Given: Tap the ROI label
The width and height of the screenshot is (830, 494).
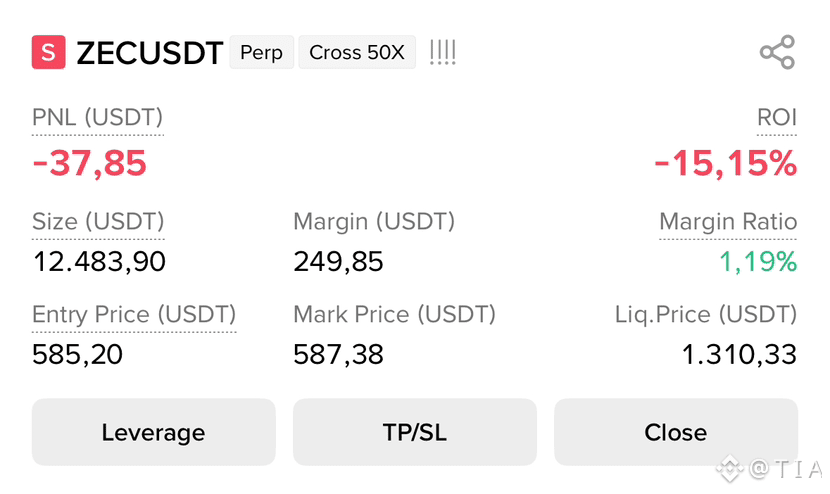Looking at the screenshot, I should click(777, 117).
